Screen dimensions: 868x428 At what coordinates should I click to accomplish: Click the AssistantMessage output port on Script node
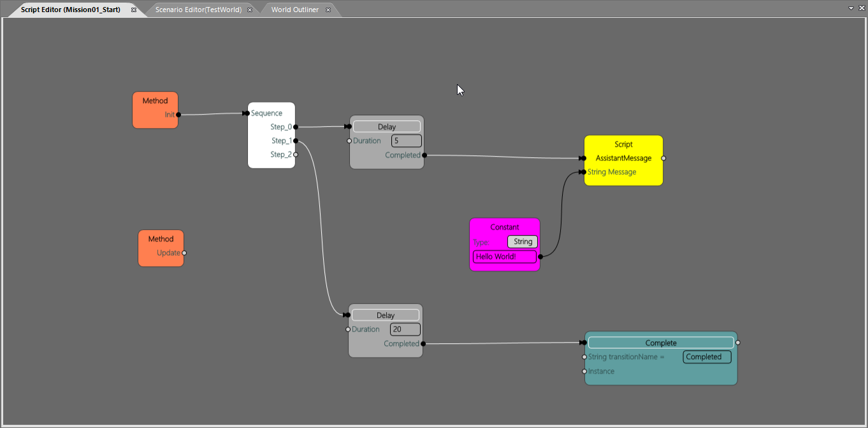(663, 158)
